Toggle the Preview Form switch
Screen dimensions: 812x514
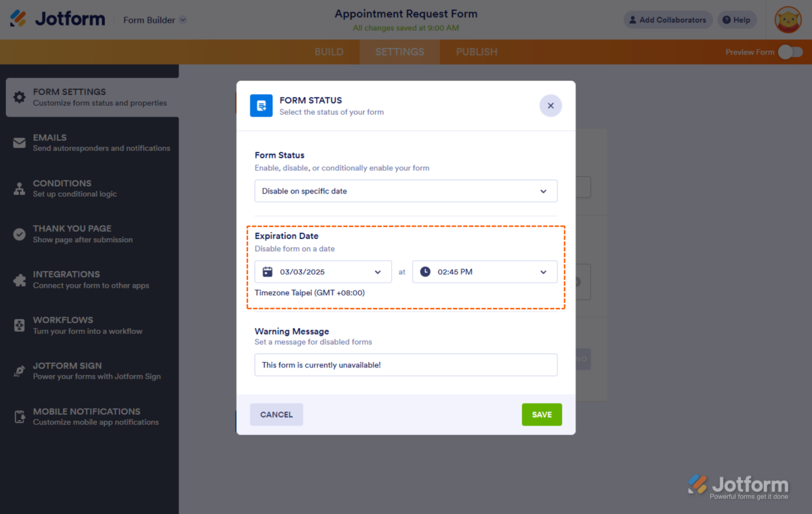(790, 52)
